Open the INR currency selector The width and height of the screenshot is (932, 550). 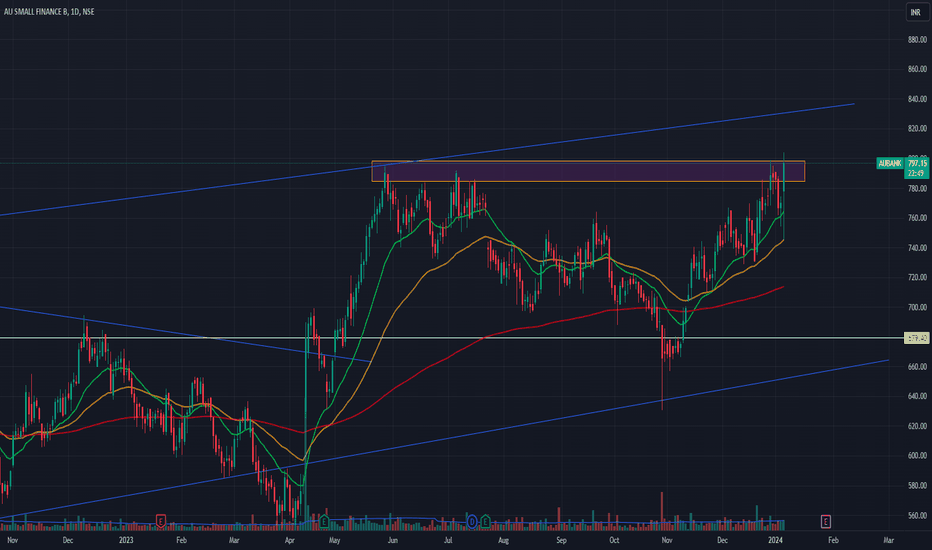coord(916,12)
